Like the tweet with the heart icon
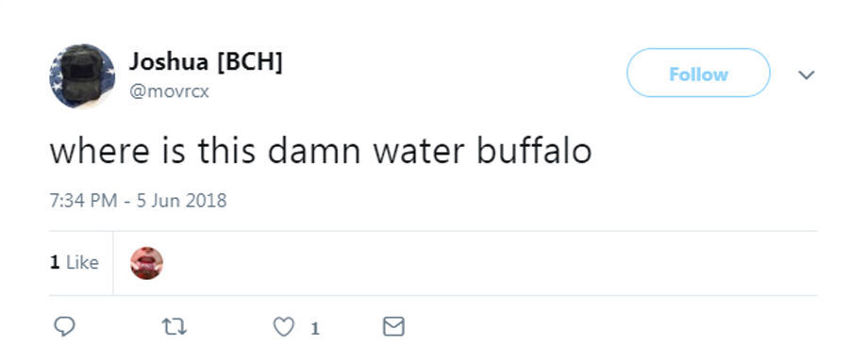Image resolution: width=868 pixels, height=362 pixels. [x=284, y=327]
